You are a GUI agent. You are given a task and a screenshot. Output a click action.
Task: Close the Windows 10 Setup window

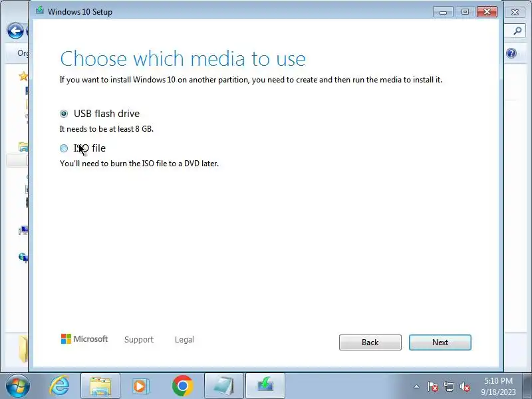(487, 12)
